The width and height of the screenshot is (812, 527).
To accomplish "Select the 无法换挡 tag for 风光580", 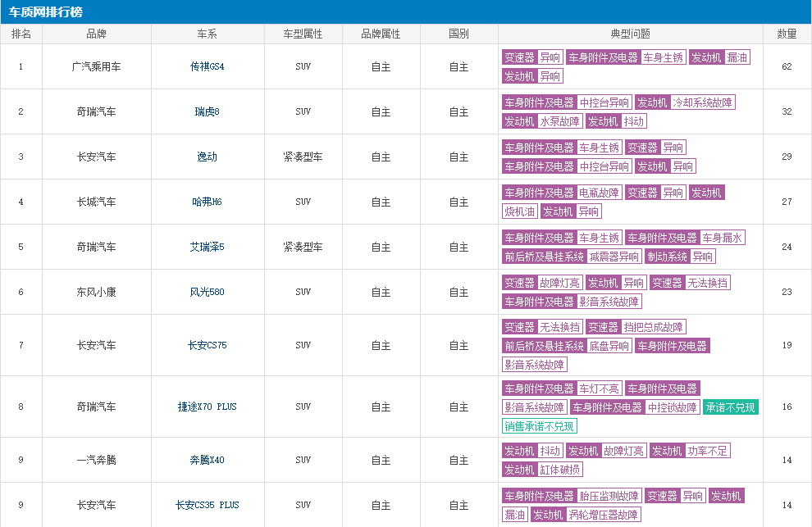I will tap(707, 283).
